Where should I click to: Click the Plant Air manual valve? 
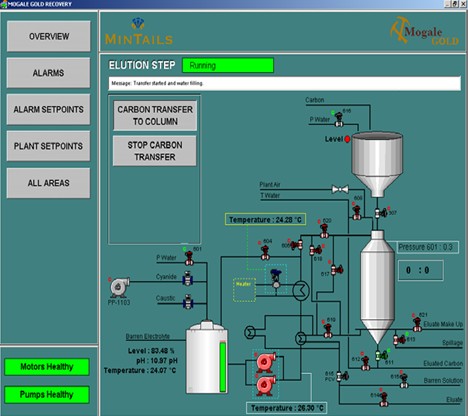click(x=340, y=190)
